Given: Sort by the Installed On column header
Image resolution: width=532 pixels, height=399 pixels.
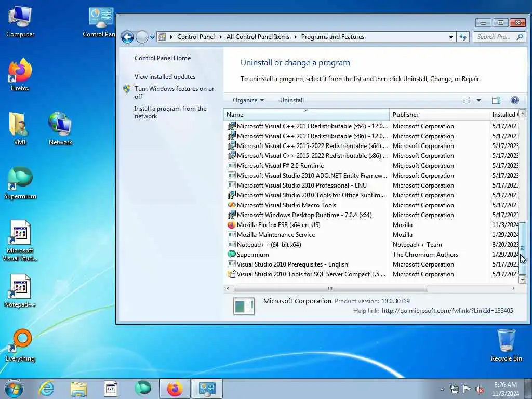Looking at the screenshot, I should [x=504, y=115].
